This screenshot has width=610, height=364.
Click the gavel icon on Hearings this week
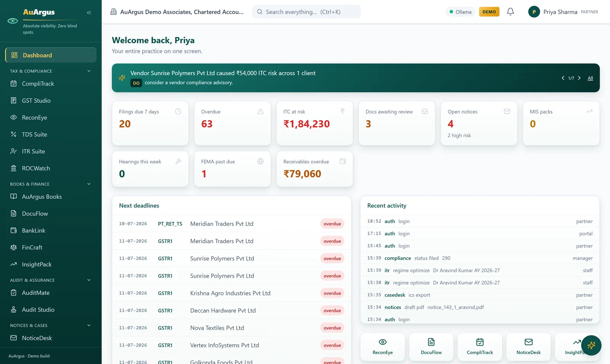point(178,161)
